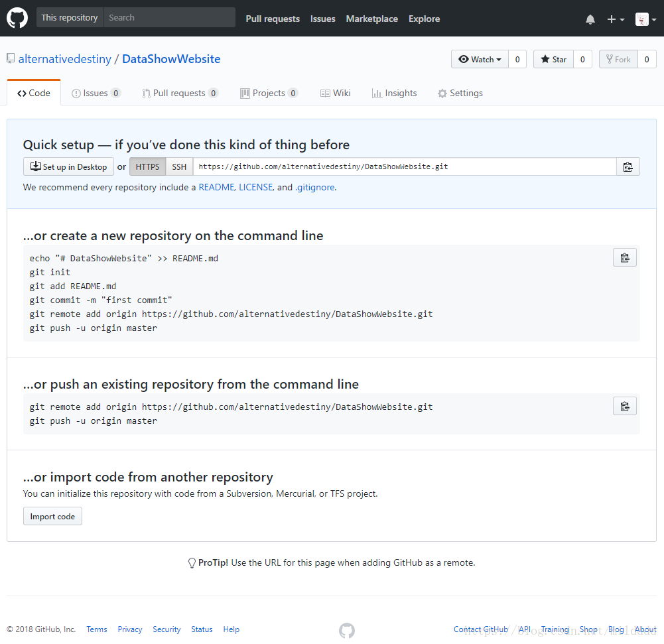Screen dimensions: 664x644
Task: Click Set up in Desktop button
Action: click(68, 167)
